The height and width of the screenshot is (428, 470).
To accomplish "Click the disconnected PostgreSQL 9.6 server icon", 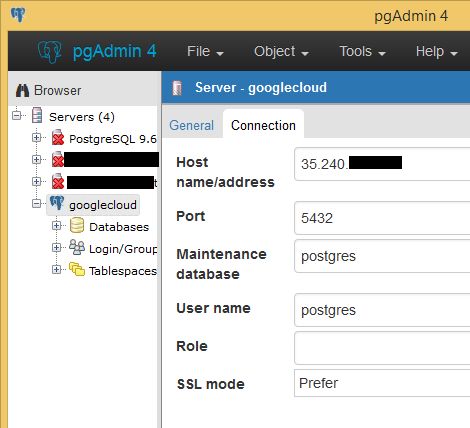I will tap(58, 137).
